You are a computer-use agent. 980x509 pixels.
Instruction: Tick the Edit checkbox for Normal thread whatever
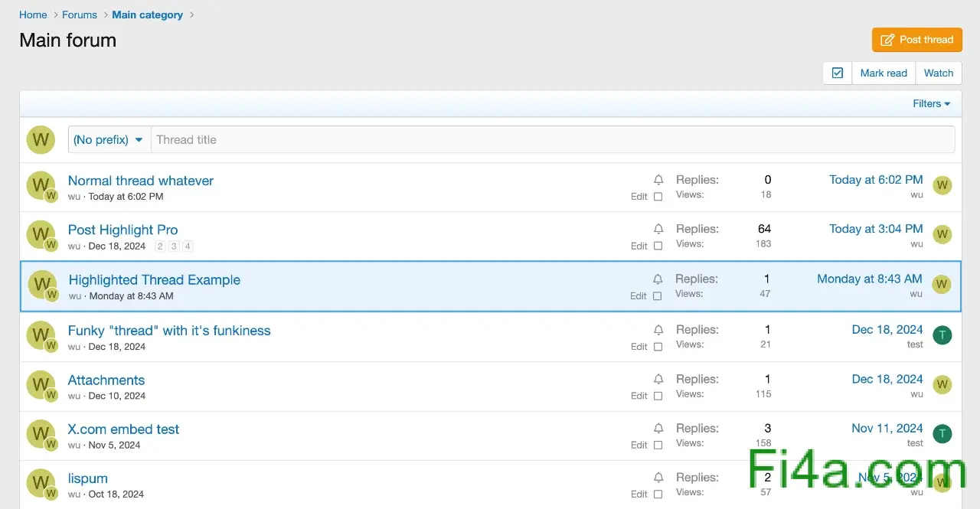658,197
